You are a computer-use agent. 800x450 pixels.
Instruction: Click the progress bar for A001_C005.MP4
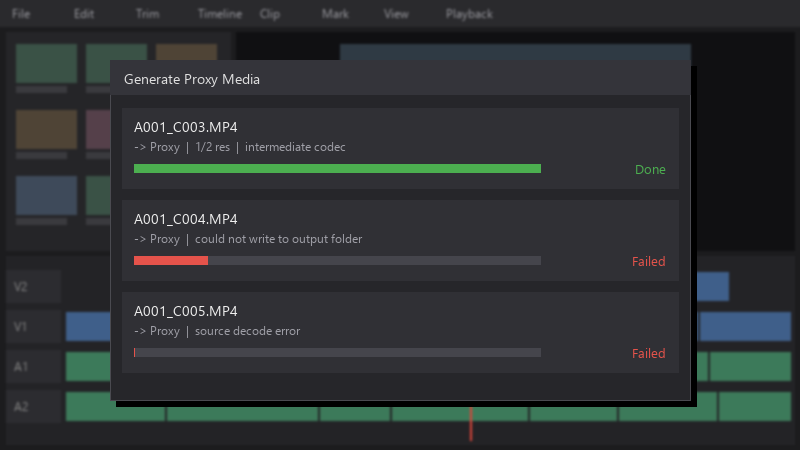[x=337, y=353]
